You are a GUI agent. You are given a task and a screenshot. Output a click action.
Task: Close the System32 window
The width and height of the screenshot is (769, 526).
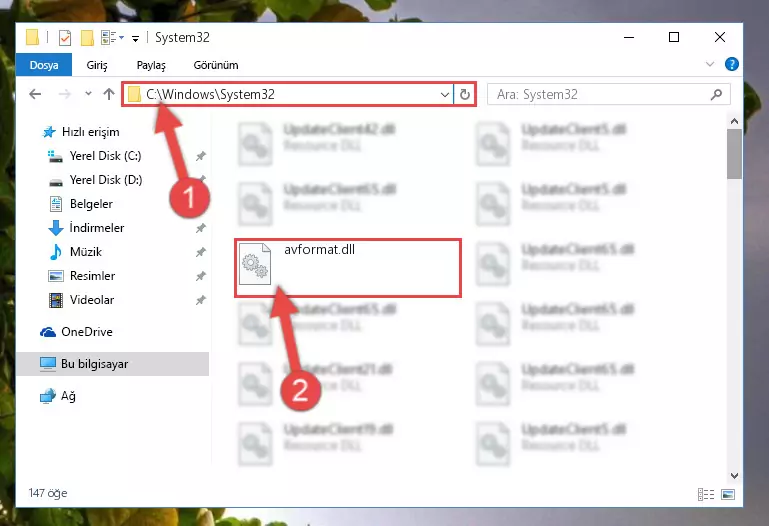pos(719,37)
